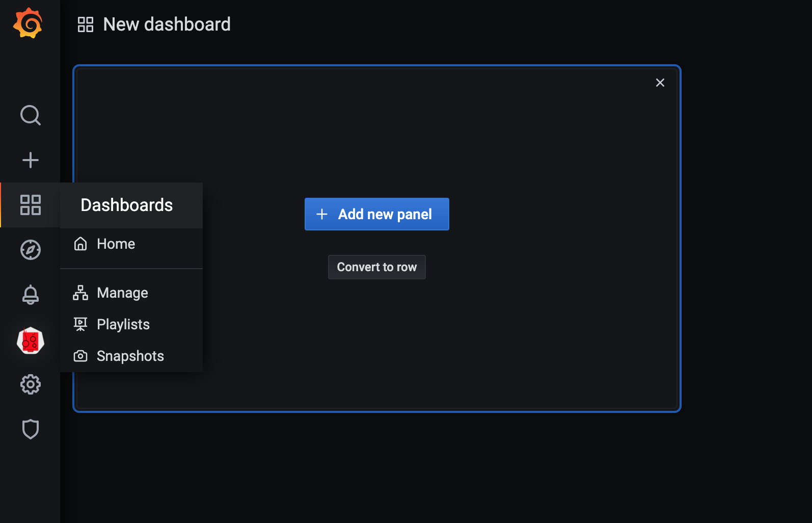Close the new panel placeholder with X

pos(660,83)
